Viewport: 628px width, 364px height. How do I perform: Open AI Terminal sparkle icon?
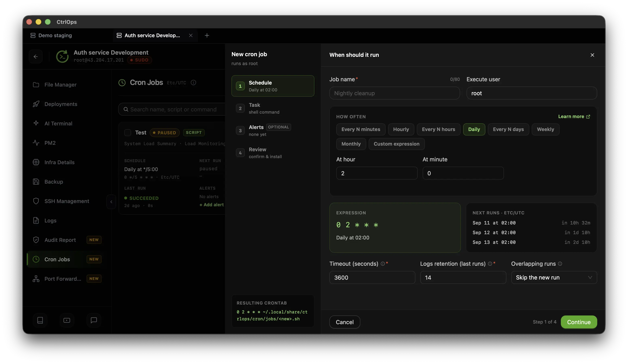click(36, 123)
